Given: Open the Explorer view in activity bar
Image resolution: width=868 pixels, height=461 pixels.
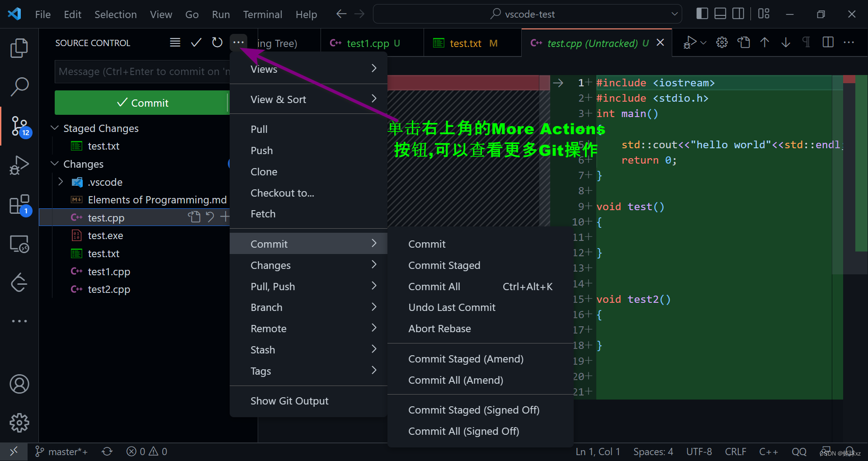Looking at the screenshot, I should coord(19,48).
